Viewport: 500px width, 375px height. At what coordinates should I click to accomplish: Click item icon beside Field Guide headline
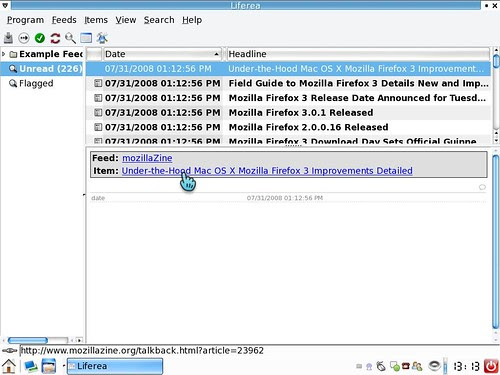[x=98, y=83]
